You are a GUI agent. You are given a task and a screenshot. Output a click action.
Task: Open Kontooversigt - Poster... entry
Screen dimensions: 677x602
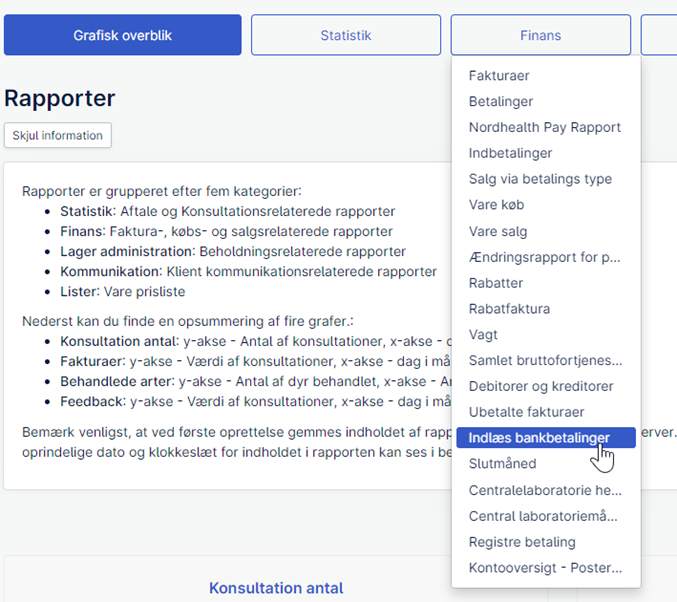coord(545,568)
